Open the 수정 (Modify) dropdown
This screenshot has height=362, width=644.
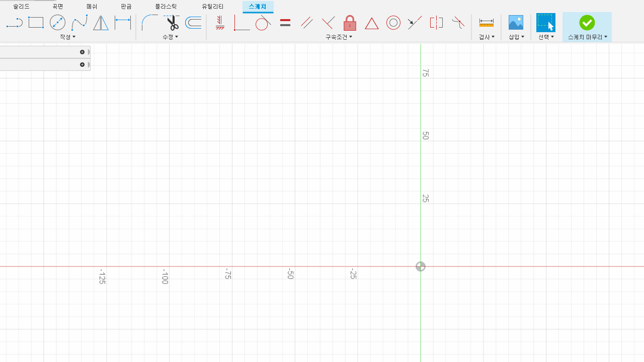tap(171, 37)
